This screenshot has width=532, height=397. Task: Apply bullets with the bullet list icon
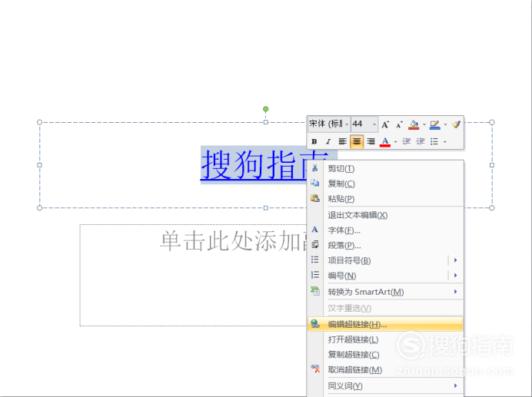click(x=434, y=141)
